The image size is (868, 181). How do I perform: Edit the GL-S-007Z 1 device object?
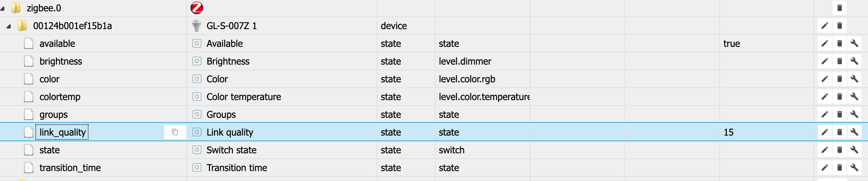824,26
